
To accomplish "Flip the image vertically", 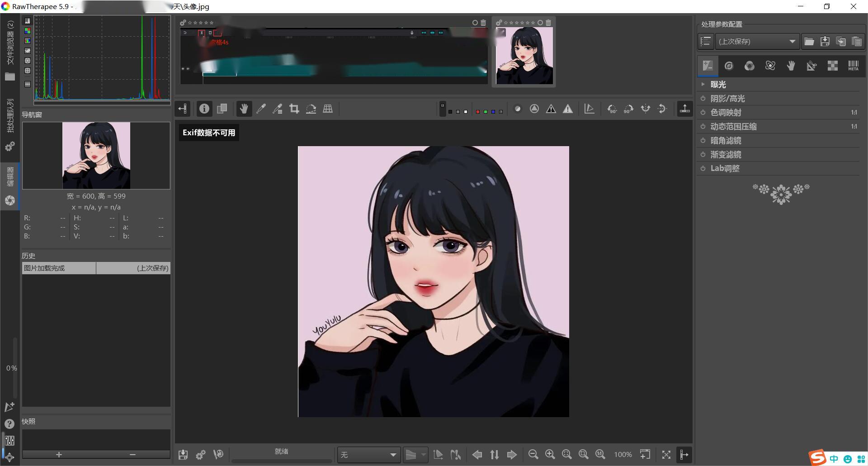I will click(662, 109).
